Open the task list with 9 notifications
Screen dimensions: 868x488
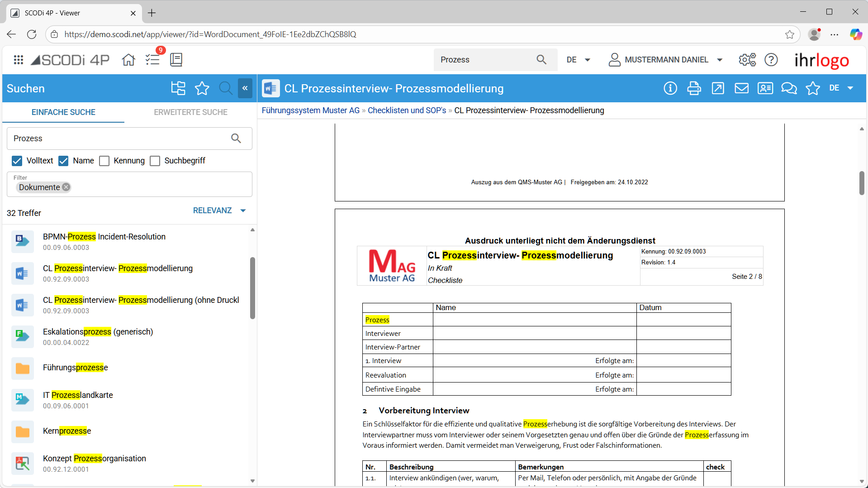click(x=153, y=60)
